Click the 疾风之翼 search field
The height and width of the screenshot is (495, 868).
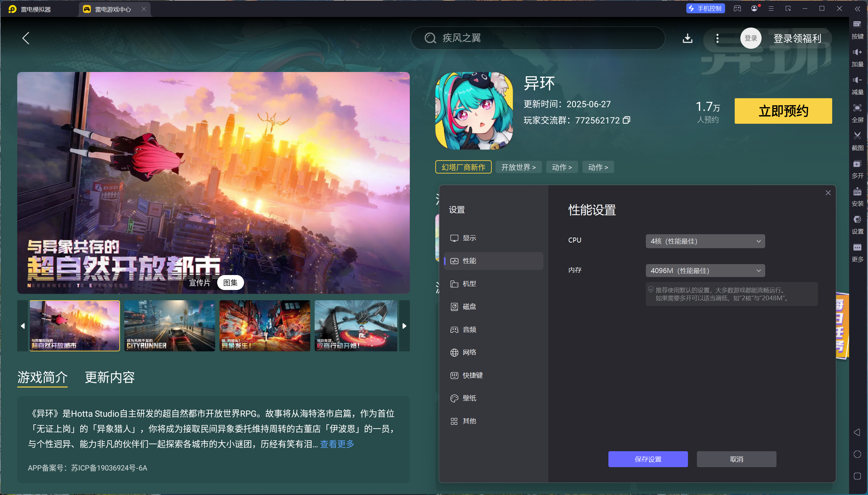[537, 38]
